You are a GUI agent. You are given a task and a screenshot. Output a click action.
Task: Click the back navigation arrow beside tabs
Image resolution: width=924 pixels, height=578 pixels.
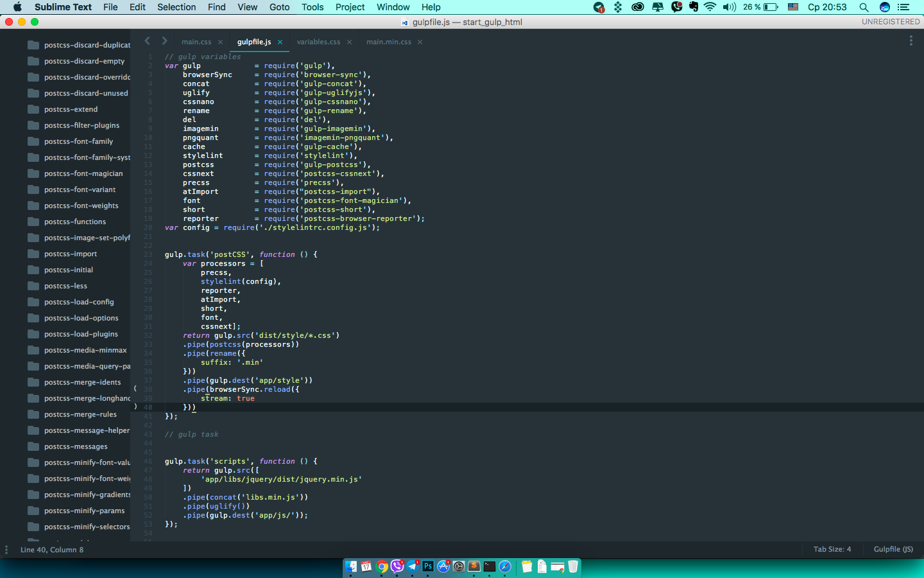147,40
